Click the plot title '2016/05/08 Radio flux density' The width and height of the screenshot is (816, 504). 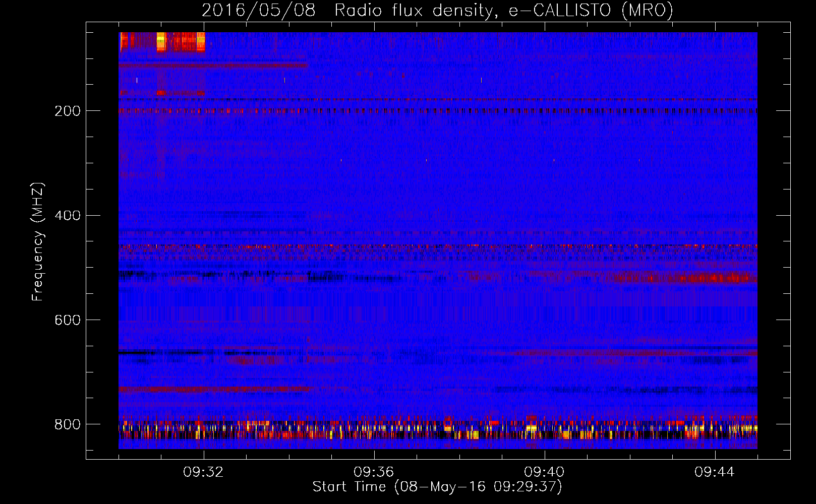(347, 11)
